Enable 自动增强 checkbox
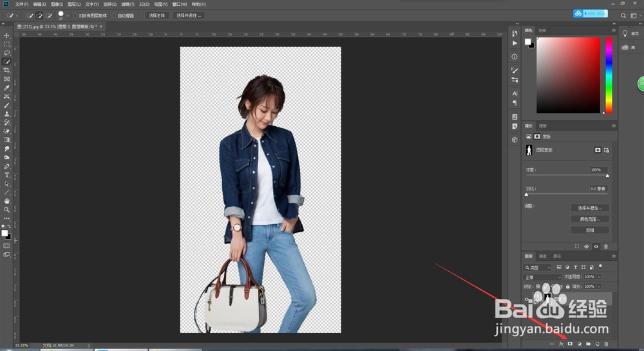The image size is (644, 351). click(114, 15)
